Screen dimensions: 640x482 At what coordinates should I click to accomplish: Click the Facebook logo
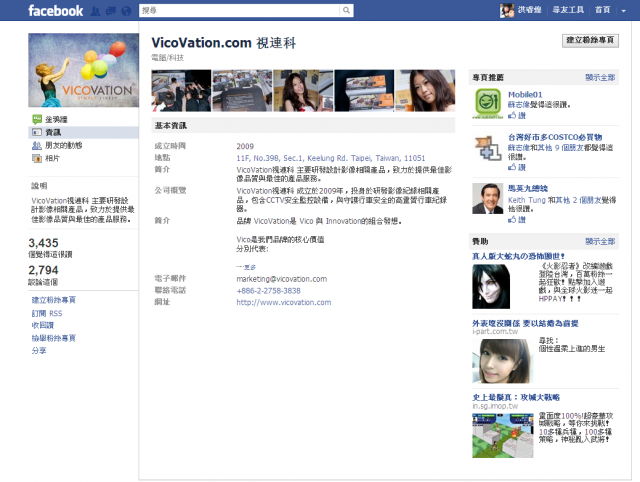point(56,11)
